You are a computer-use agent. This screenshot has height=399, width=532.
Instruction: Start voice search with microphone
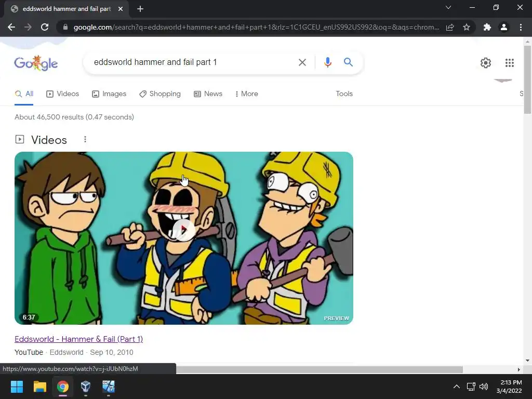[327, 62]
